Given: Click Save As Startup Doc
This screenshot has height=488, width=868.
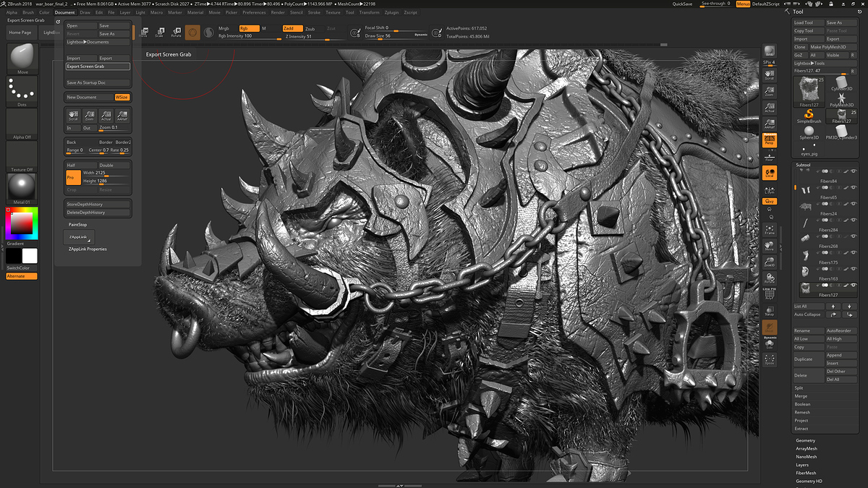Looking at the screenshot, I should [x=98, y=82].
